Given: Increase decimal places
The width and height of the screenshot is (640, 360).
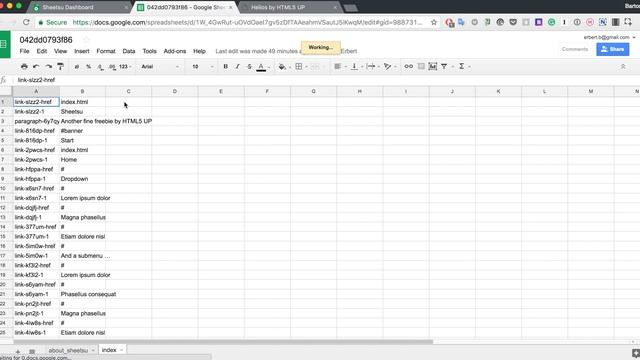Looking at the screenshot, I should [112, 67].
